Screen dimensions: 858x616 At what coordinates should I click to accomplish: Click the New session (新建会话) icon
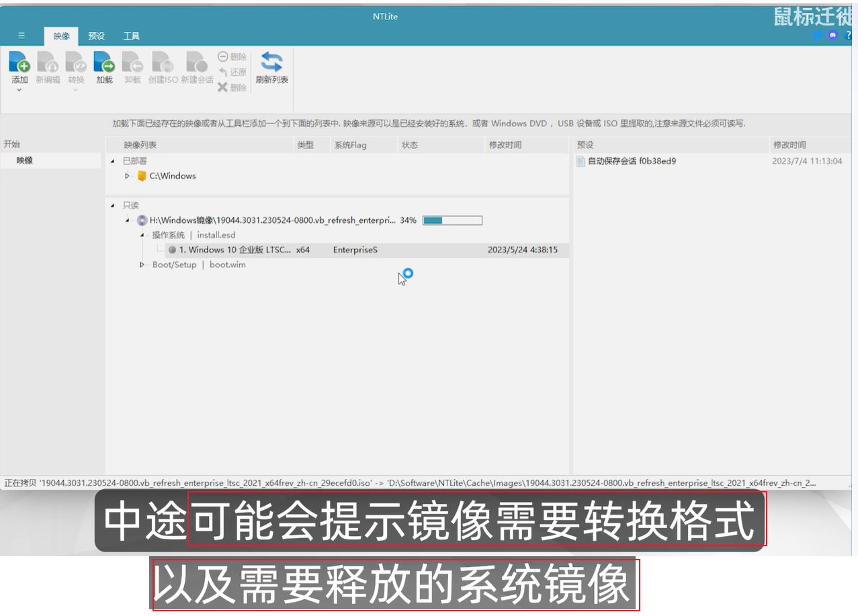[196, 62]
